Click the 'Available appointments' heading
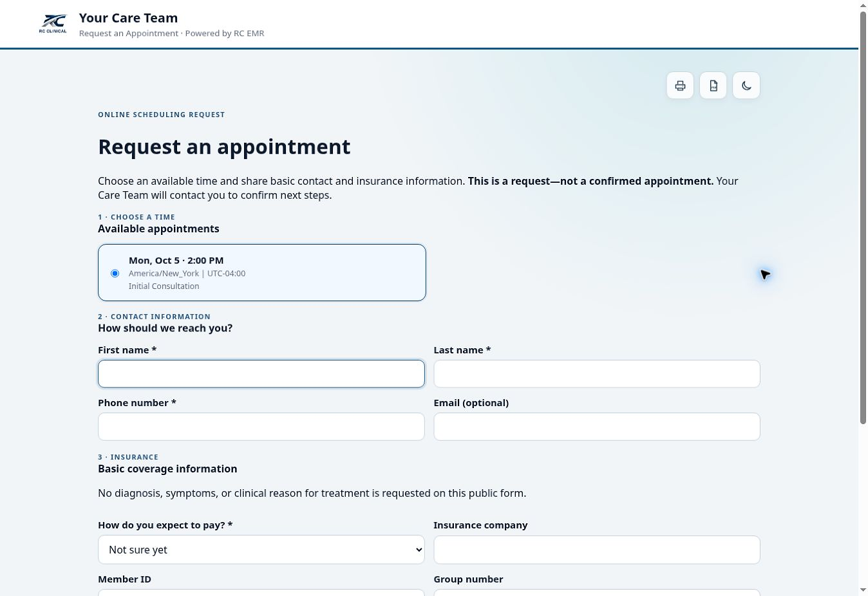Screen dimensions: 868x596 [x=158, y=229]
